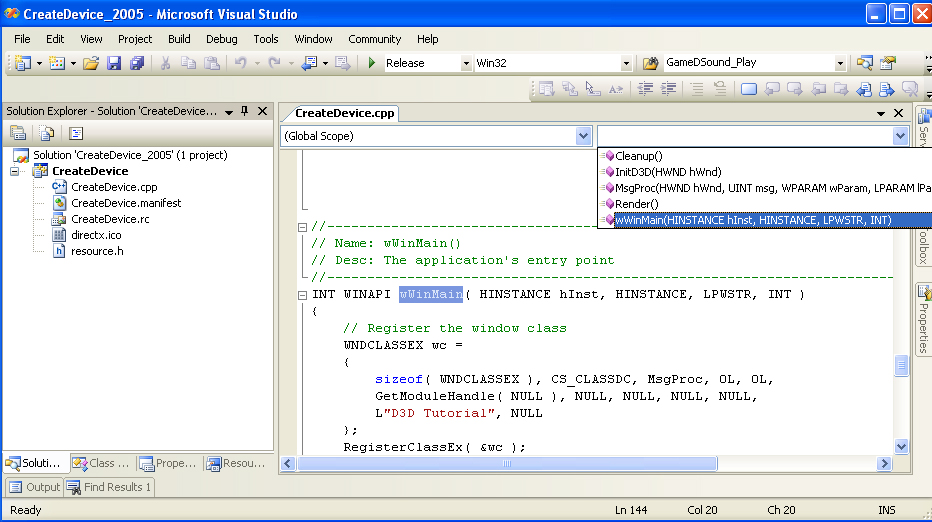Open the Project menu
This screenshot has width=932, height=522.
tap(135, 39)
